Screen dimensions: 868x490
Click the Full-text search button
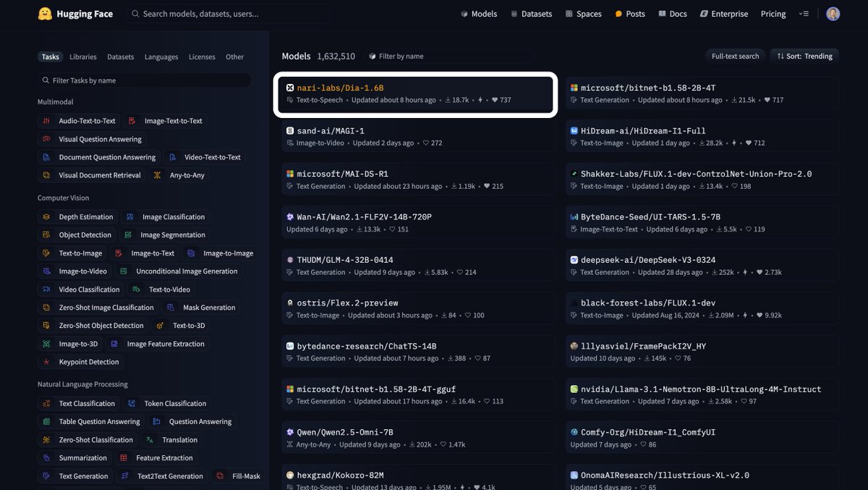[735, 56]
